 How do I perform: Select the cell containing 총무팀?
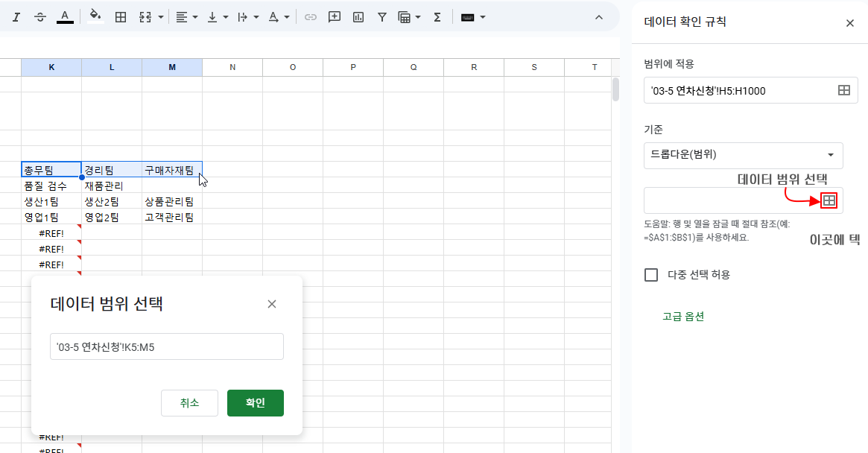[51, 169]
